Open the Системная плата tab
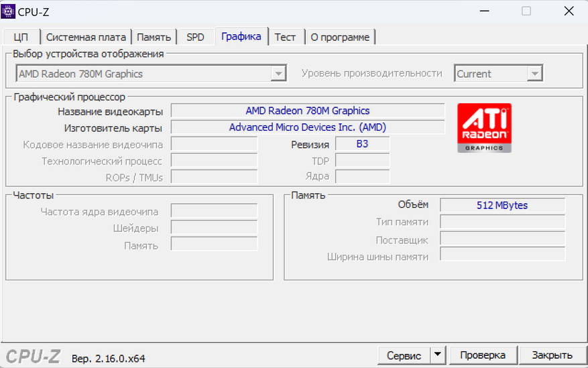588x368 pixels. (86, 37)
